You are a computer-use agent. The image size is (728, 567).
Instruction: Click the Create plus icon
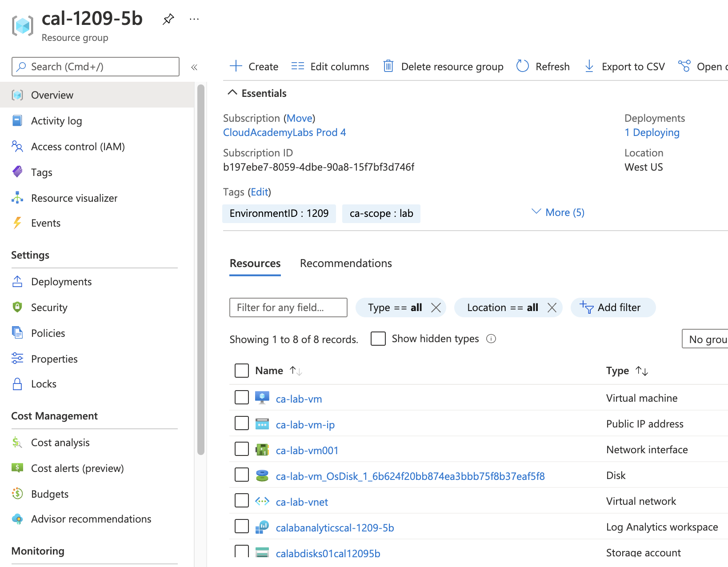click(236, 66)
